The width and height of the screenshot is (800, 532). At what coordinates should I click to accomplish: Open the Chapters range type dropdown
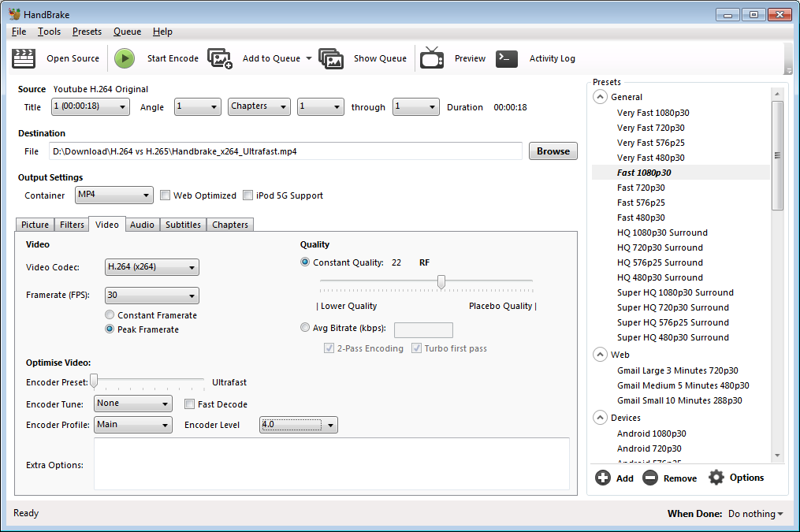point(259,106)
